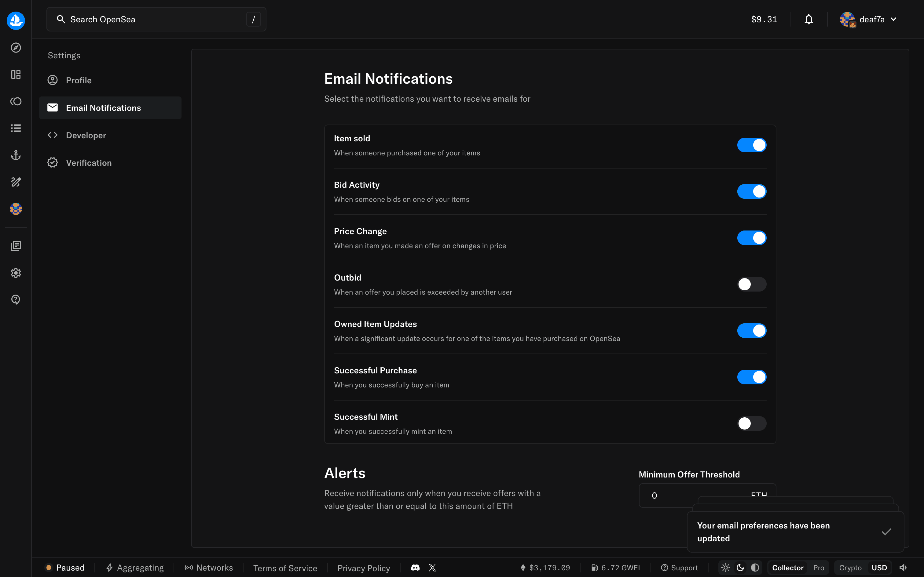Turn on Successful Mint toggle

tap(751, 423)
